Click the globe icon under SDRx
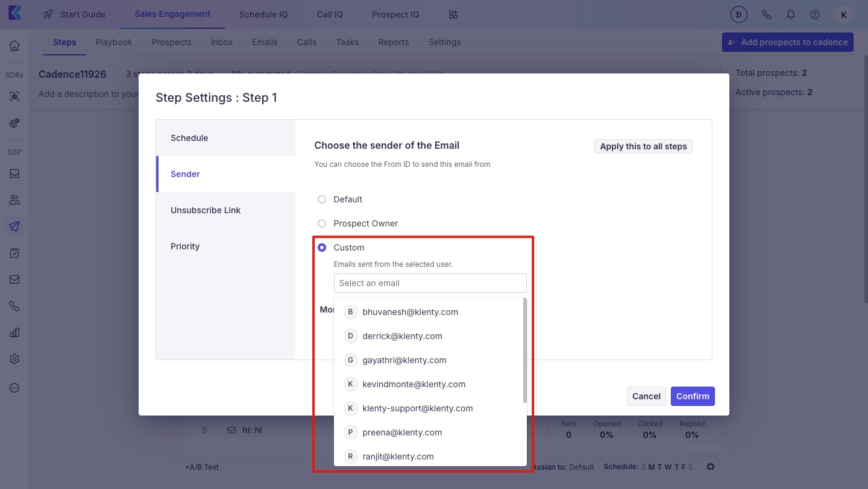 [x=14, y=123]
